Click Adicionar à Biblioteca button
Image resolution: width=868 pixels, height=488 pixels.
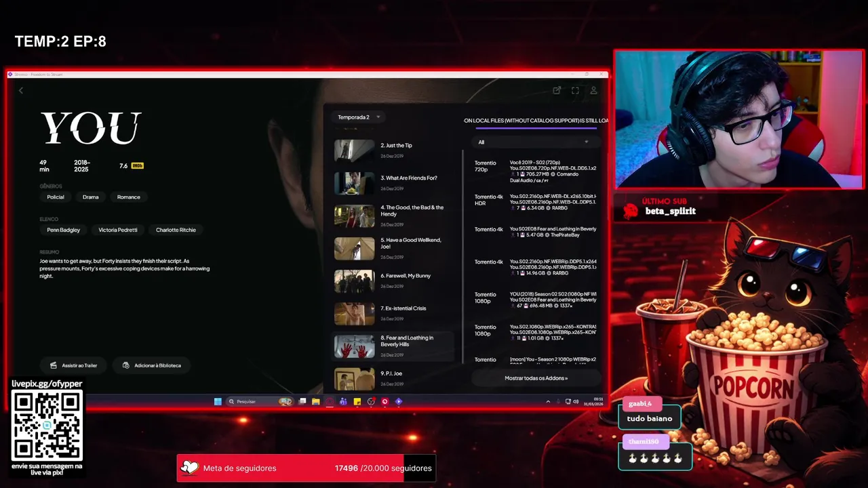(152, 365)
